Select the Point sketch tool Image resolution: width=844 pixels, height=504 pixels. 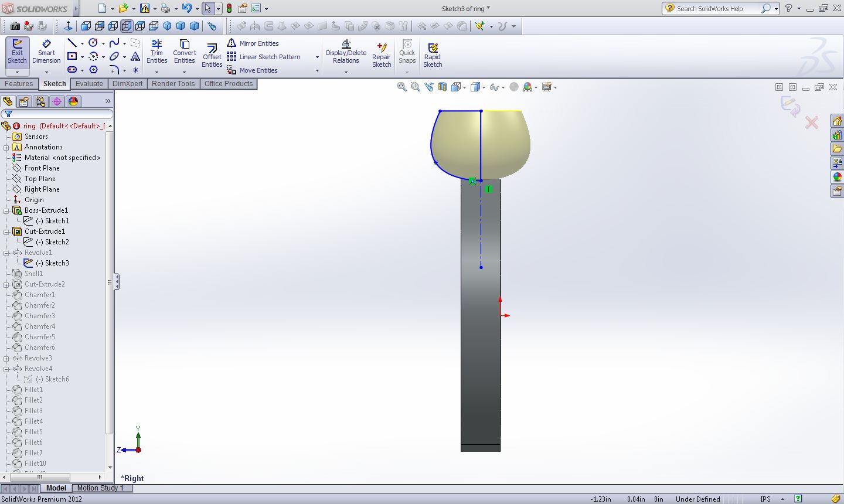click(x=135, y=70)
